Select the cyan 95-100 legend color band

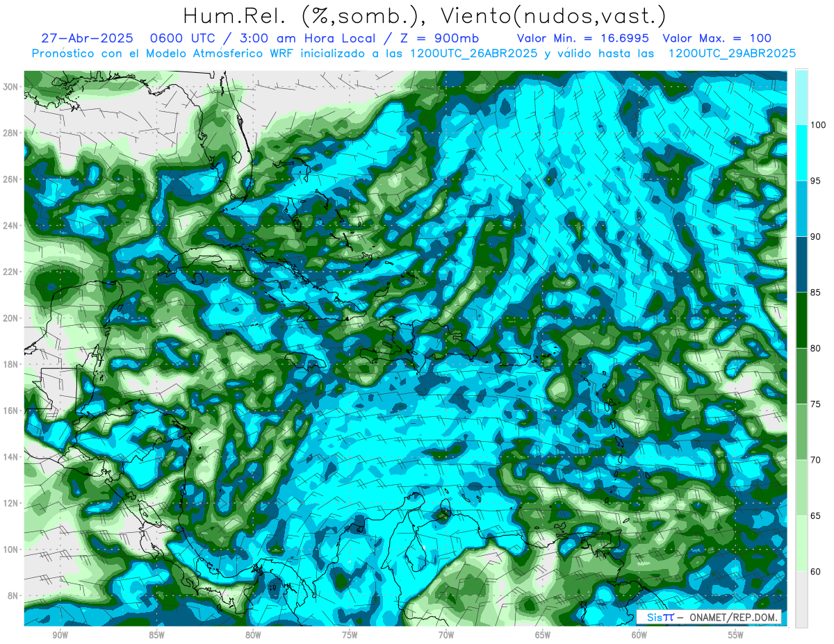click(801, 153)
